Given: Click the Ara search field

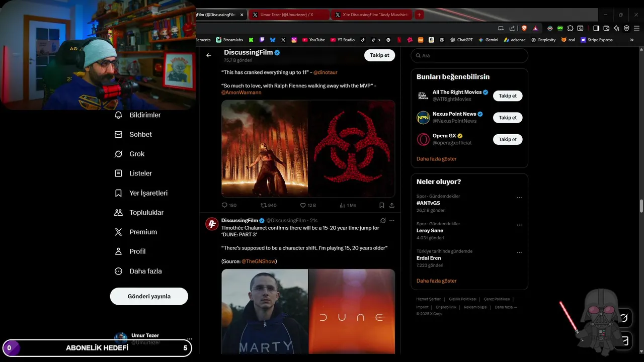Looking at the screenshot, I should [469, 55].
